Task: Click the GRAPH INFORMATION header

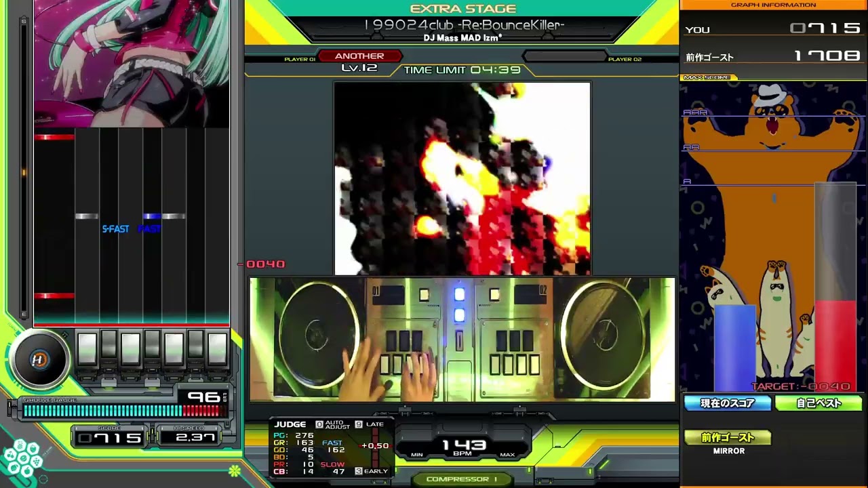Action: 773,5
